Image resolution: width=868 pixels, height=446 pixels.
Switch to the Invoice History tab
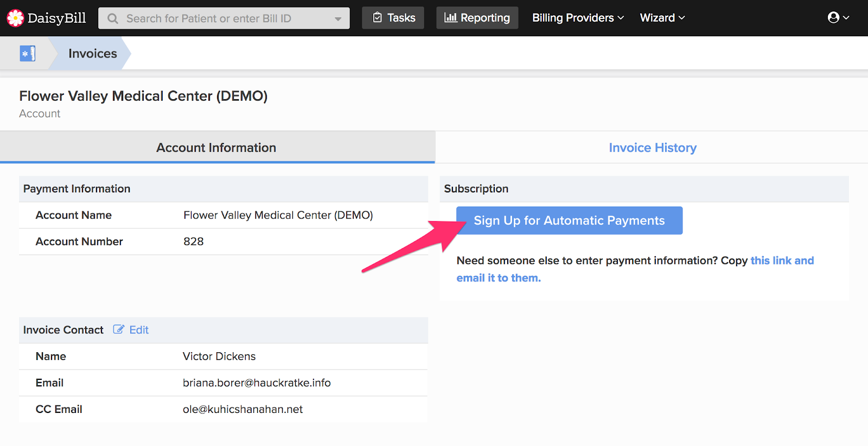coord(652,147)
